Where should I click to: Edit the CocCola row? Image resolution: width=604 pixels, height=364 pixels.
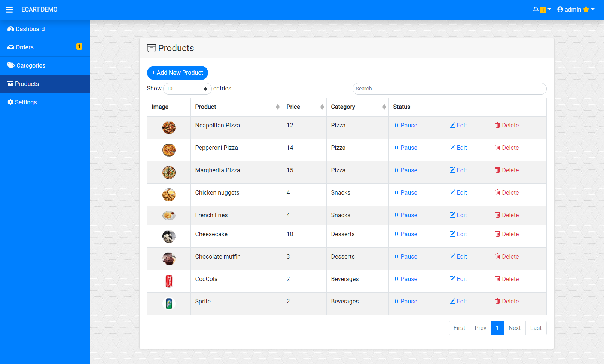(x=458, y=279)
